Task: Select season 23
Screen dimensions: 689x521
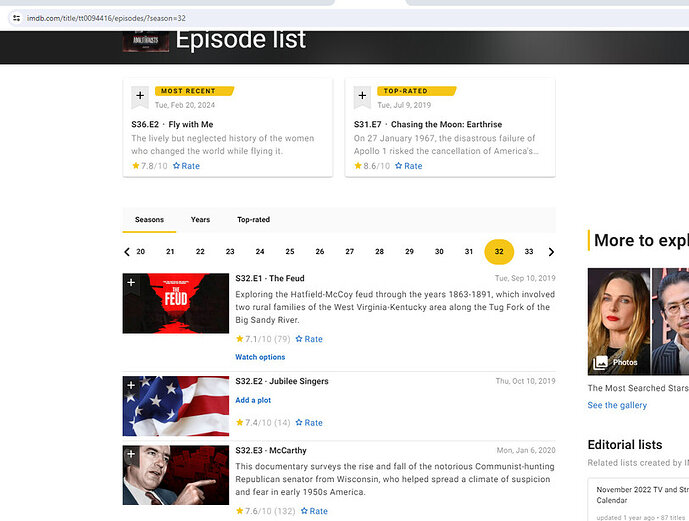Action: click(x=230, y=252)
